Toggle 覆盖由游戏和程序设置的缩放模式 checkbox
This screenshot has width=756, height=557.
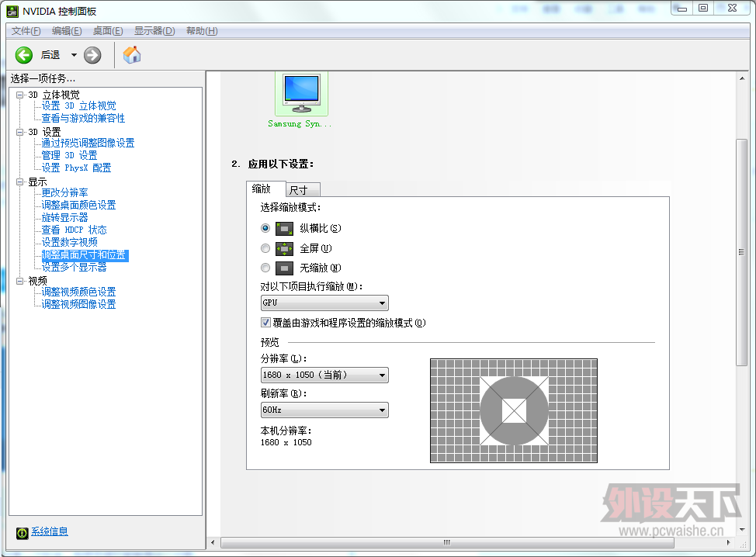point(265,323)
